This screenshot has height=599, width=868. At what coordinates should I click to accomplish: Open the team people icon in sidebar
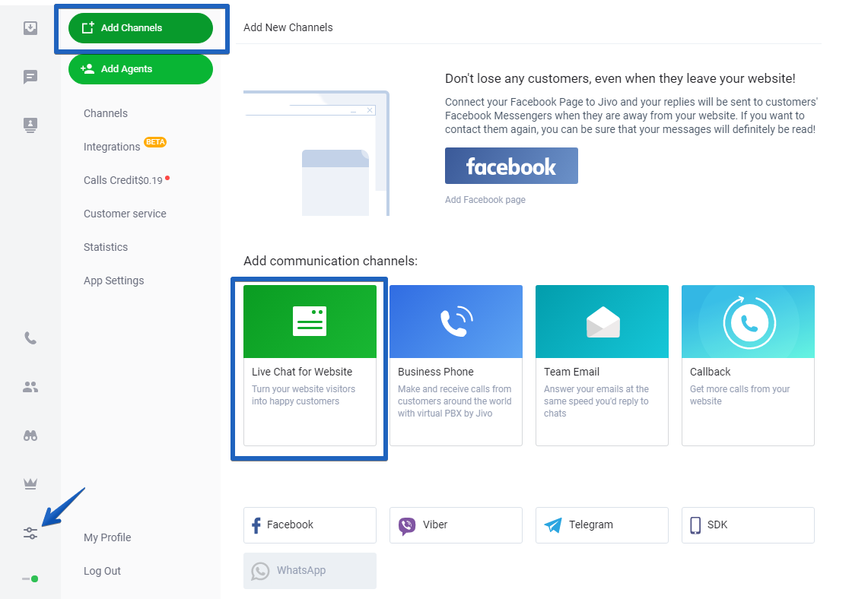[x=30, y=387]
